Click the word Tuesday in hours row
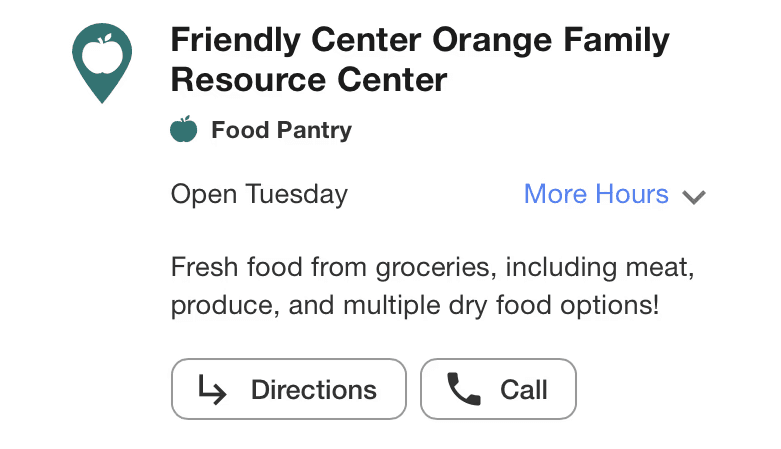 pos(296,194)
